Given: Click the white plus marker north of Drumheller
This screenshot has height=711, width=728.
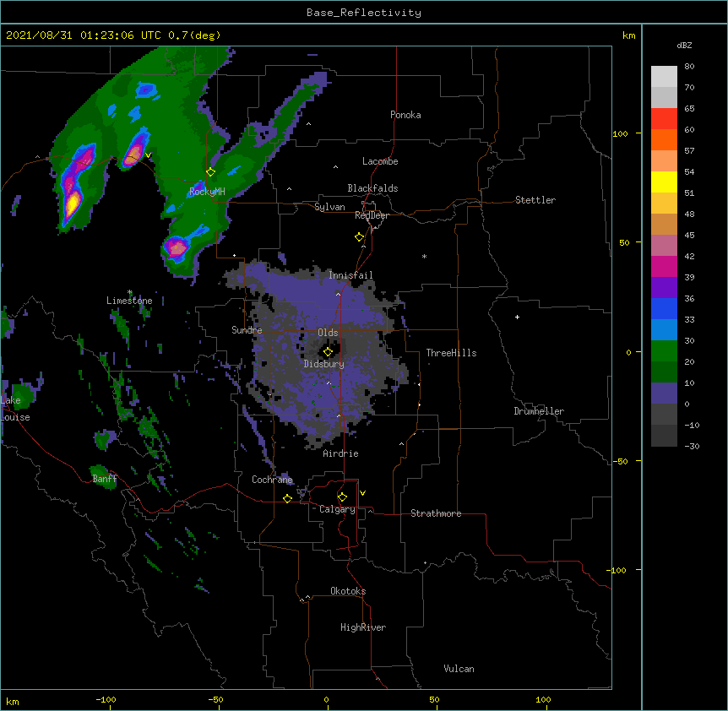Looking at the screenshot, I should [517, 317].
